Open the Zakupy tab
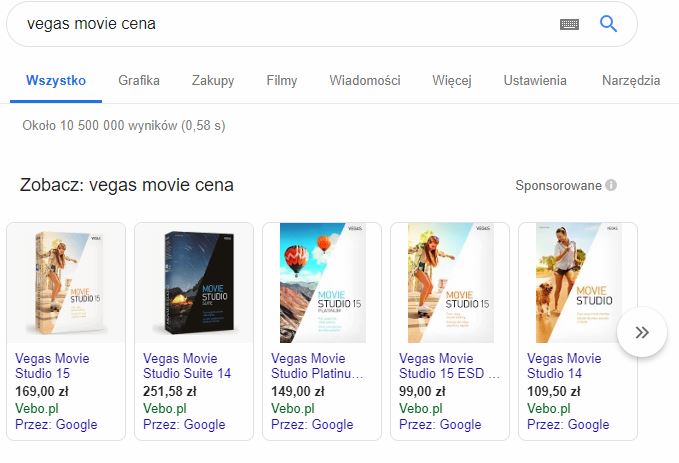Screen dimensions: 679x463 click(x=213, y=81)
